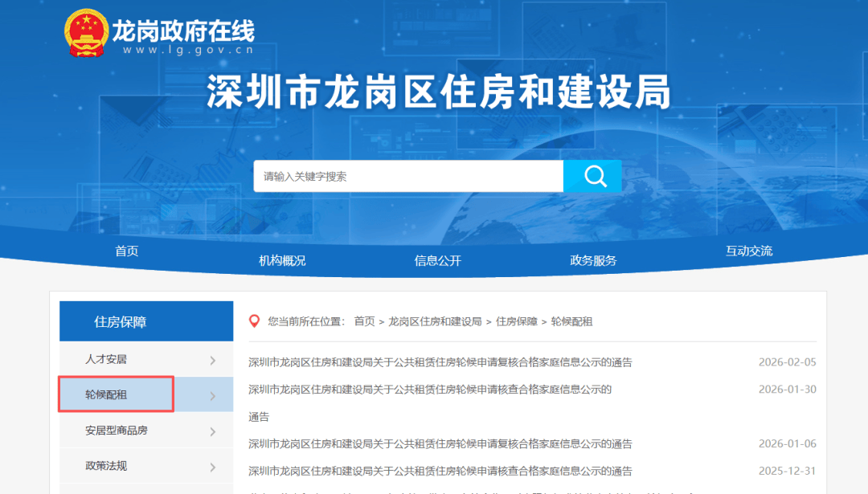Open the 首页 navigation menu
Viewport: 868px width, 494px height.
(x=126, y=251)
